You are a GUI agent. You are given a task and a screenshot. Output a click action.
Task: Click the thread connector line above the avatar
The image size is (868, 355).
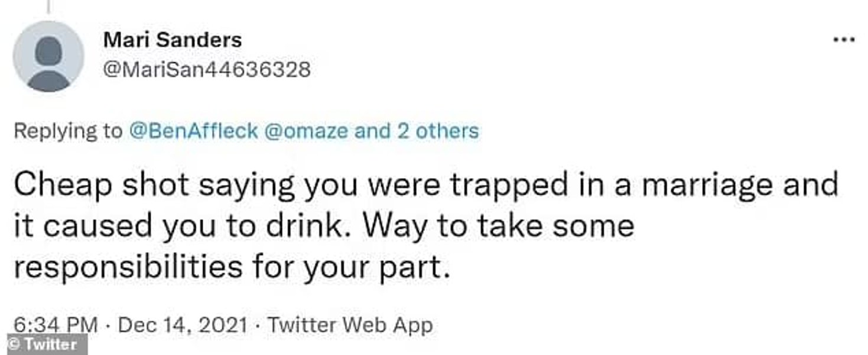[47, 6]
